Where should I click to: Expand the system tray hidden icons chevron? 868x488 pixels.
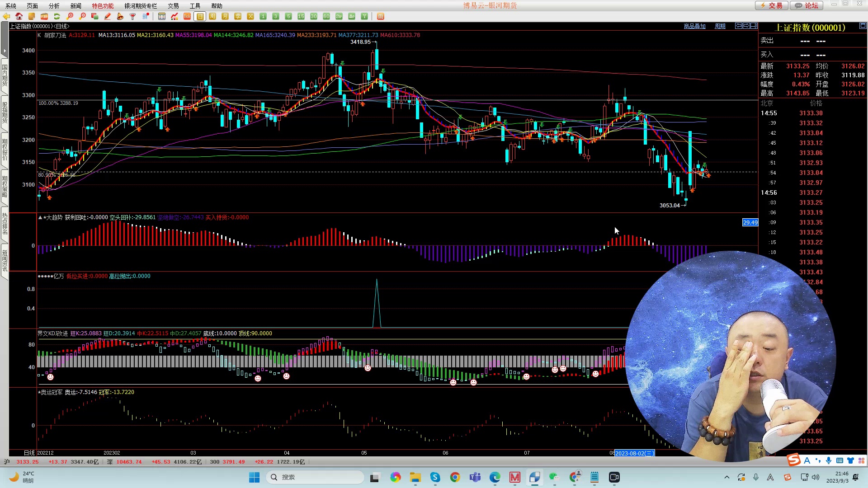pyautogui.click(x=727, y=477)
